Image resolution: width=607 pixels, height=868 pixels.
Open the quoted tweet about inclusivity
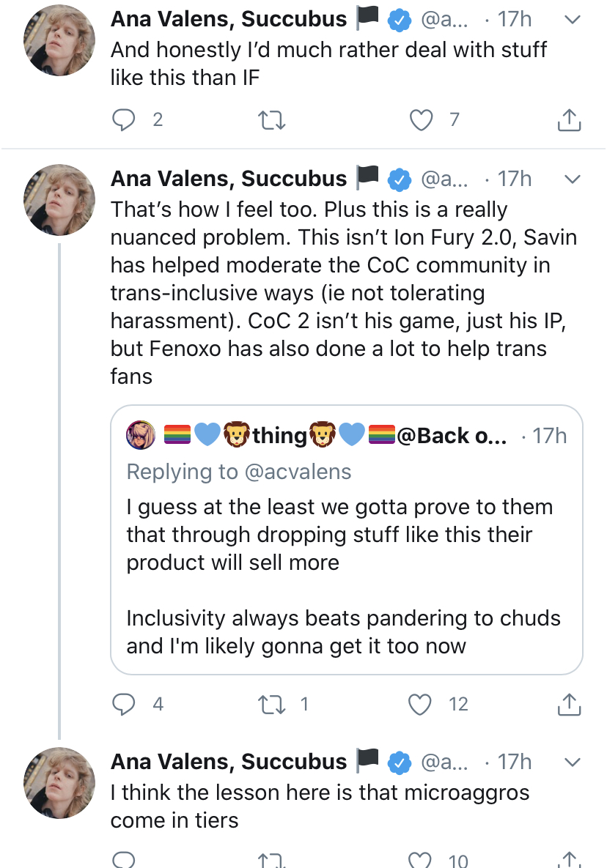pos(346,571)
